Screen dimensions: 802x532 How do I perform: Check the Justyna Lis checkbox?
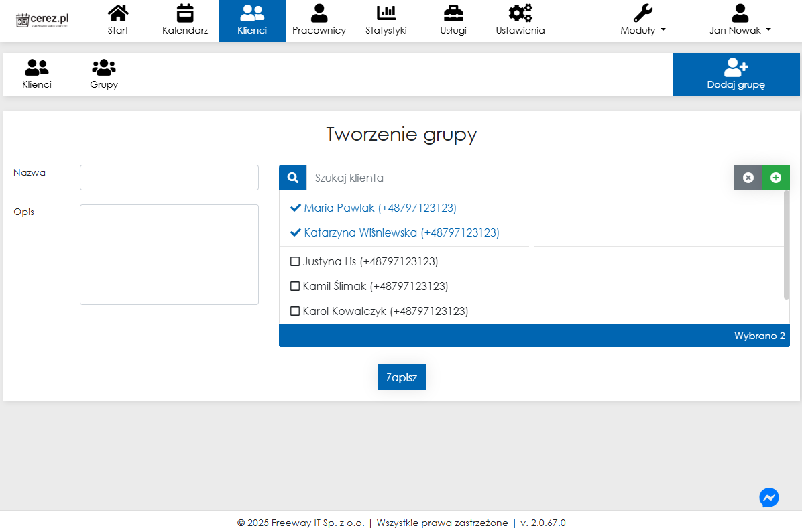tap(295, 261)
